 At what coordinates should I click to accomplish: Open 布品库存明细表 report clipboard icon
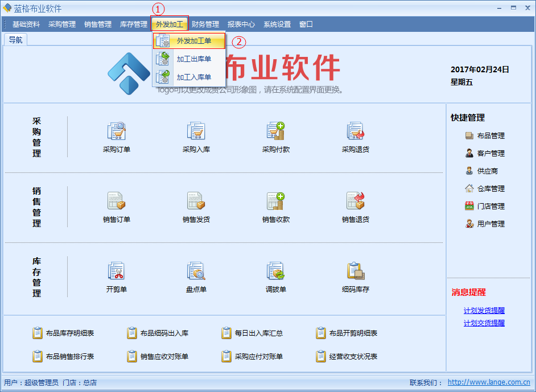click(37, 333)
